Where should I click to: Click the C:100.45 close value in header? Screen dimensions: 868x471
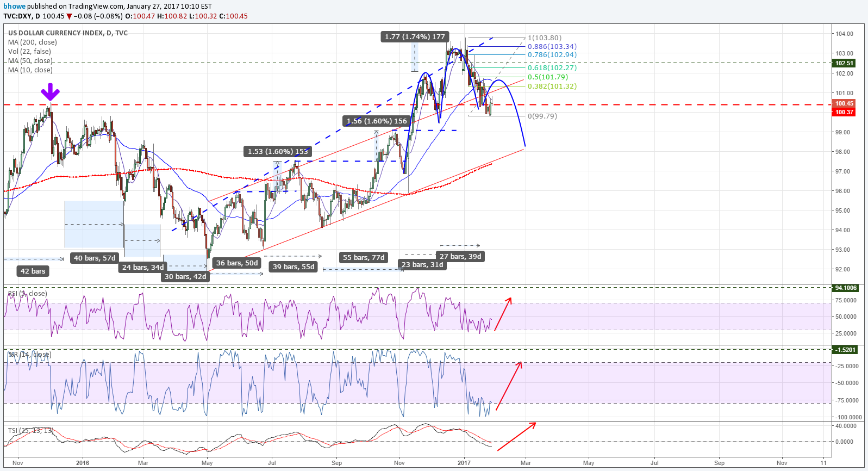coord(233,16)
